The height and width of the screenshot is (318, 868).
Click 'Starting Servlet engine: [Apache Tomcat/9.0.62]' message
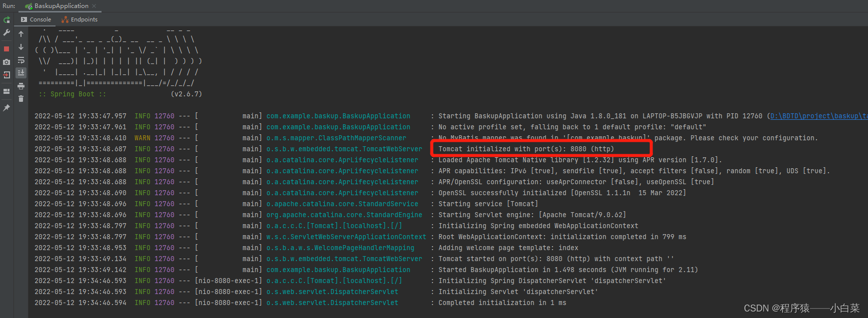point(532,215)
